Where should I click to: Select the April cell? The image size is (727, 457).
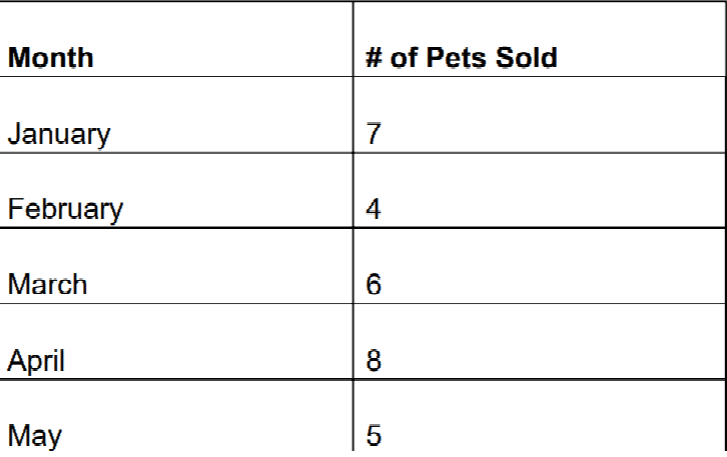point(176,342)
